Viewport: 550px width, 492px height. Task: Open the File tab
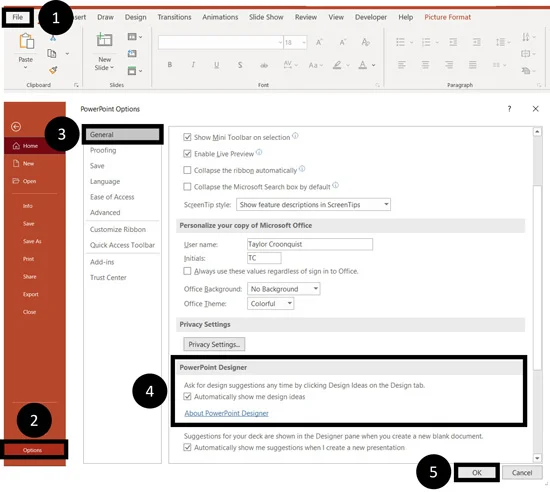[18, 17]
